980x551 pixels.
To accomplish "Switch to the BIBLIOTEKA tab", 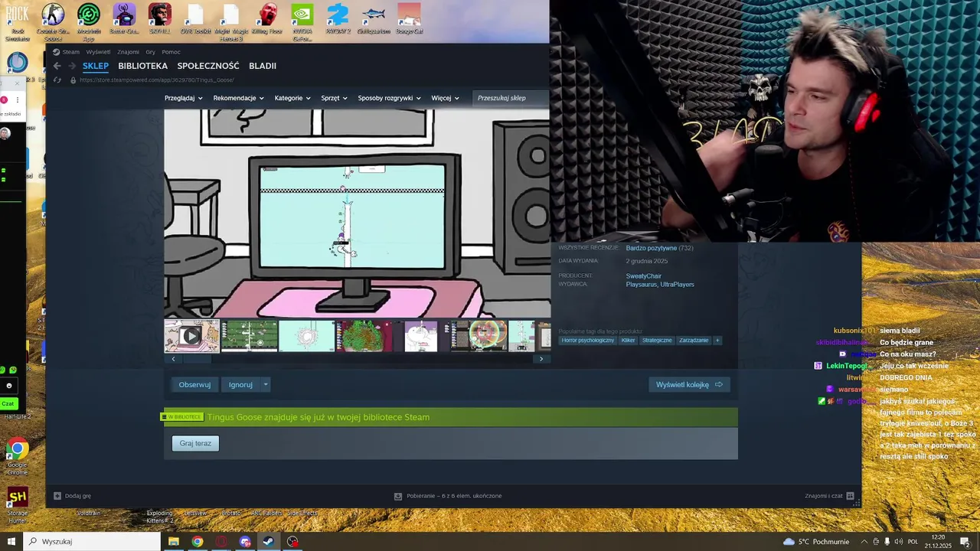I will click(142, 66).
